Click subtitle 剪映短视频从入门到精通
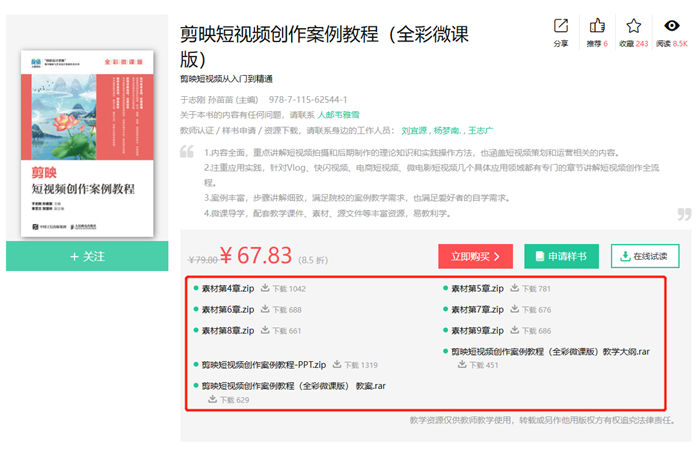The height and width of the screenshot is (455, 700). point(226,79)
